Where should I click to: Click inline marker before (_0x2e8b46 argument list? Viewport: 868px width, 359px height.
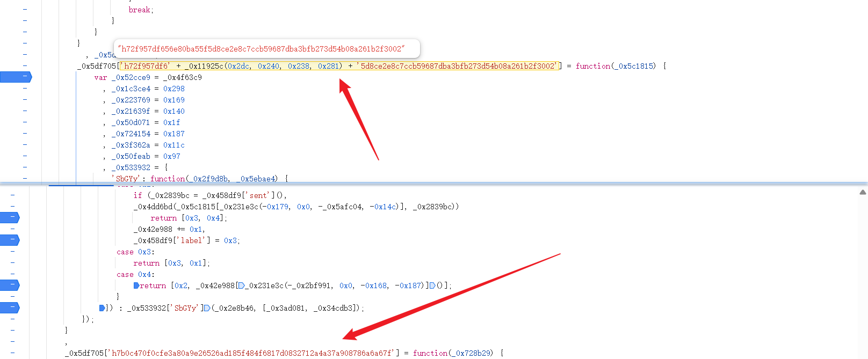207,308
